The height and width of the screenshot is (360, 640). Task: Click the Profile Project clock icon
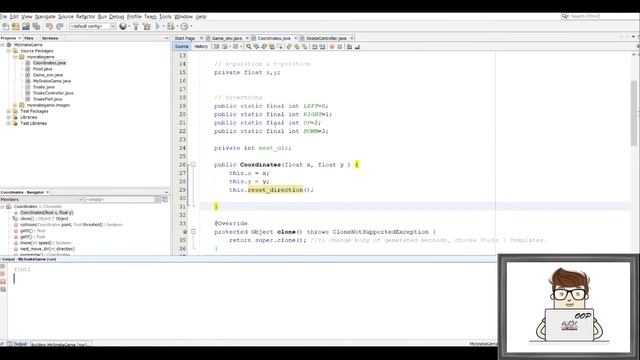tap(184, 26)
